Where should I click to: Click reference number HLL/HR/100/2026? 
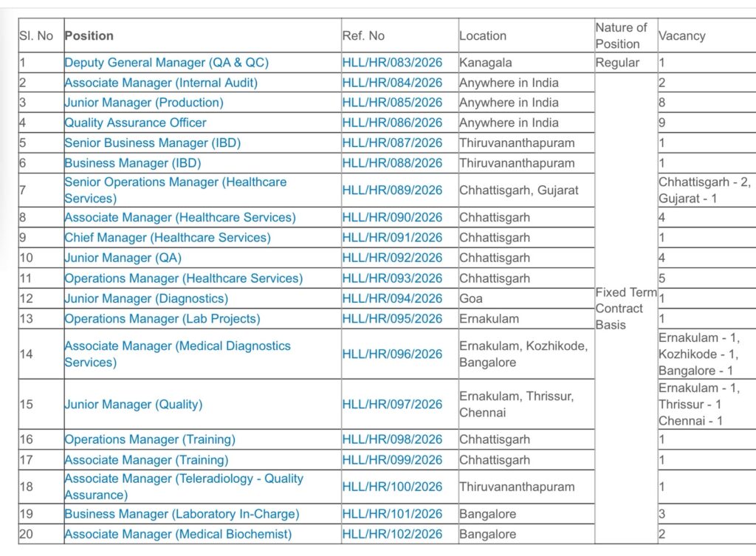[392, 487]
